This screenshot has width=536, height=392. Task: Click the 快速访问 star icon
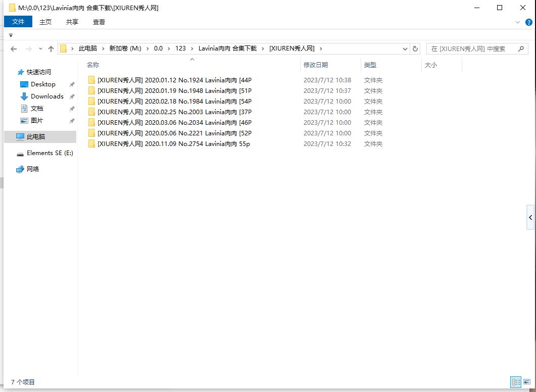pyautogui.click(x=21, y=72)
